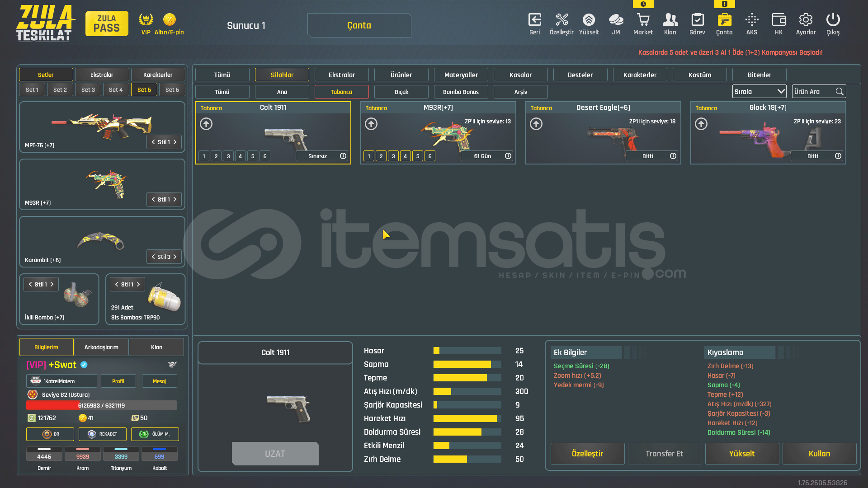This screenshot has width=868, height=488.
Task: Toggle set slot 6 on Colt 1911 card
Action: click(265, 156)
